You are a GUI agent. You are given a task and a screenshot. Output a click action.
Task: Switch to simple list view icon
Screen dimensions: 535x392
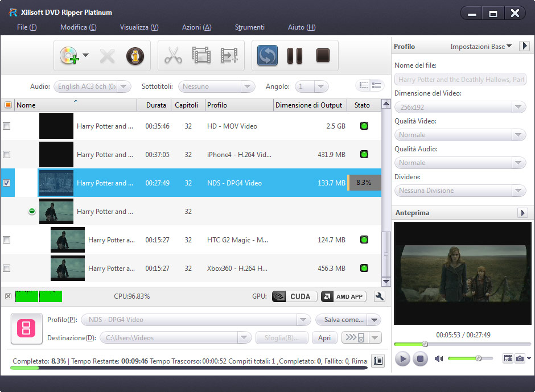point(377,85)
